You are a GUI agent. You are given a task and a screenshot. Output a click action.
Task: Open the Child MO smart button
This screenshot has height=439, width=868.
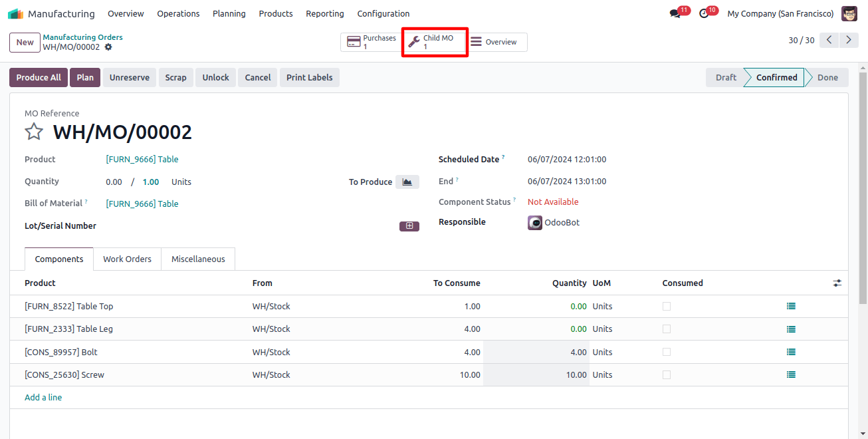[435, 42]
